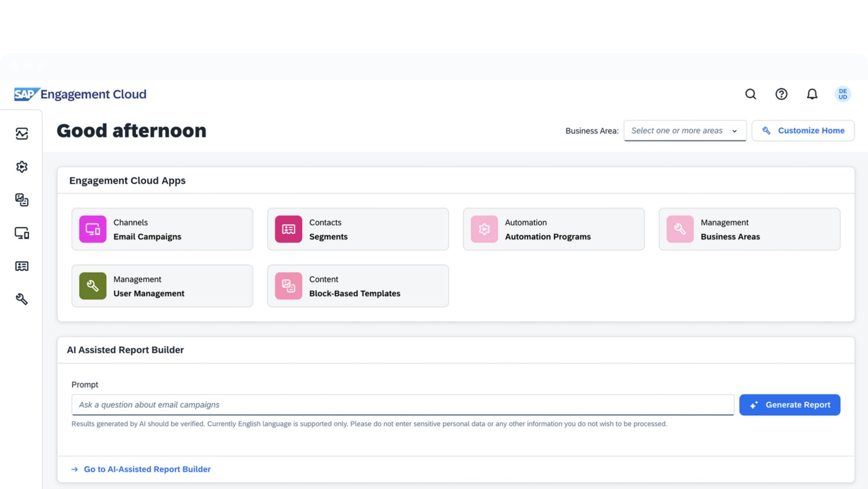Click the automation gear sidebar icon
868x489 pixels.
click(x=21, y=167)
